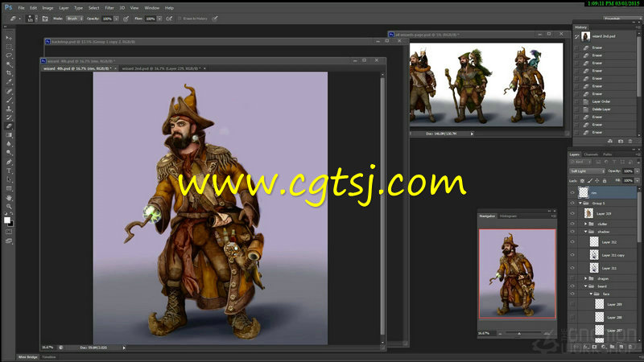Viewport: 644px width, 362px height.
Task: Select the Eraser tool in toolbox
Action: tap(9, 126)
